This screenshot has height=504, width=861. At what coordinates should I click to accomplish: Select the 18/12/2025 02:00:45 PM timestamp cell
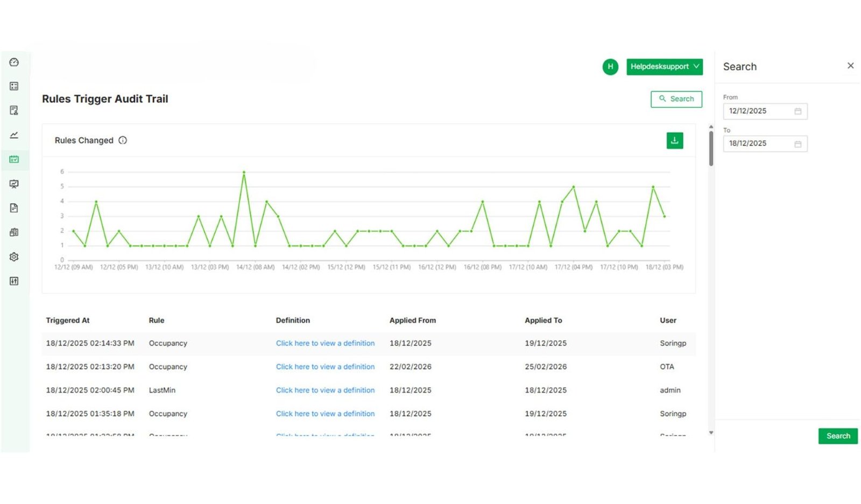click(90, 391)
